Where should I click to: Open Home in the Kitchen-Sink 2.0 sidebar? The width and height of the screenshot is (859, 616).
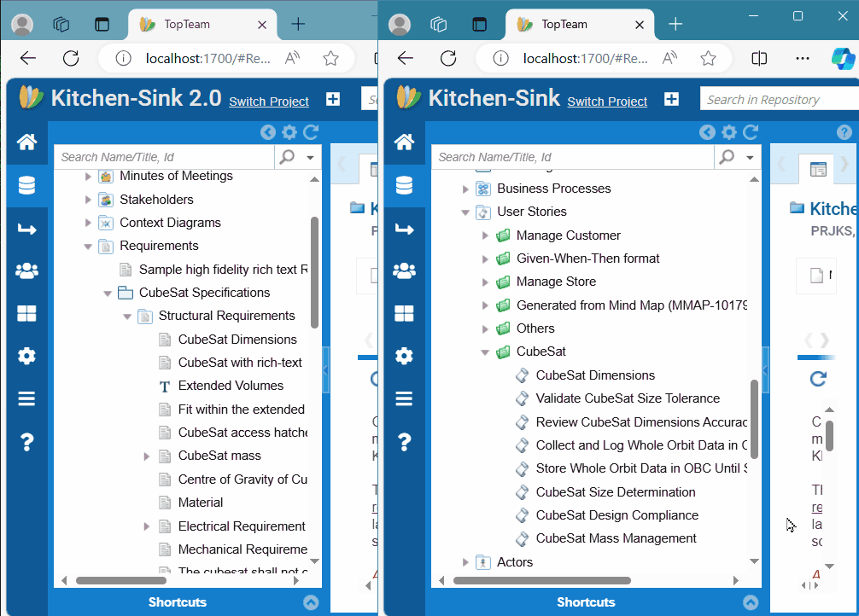click(x=26, y=142)
